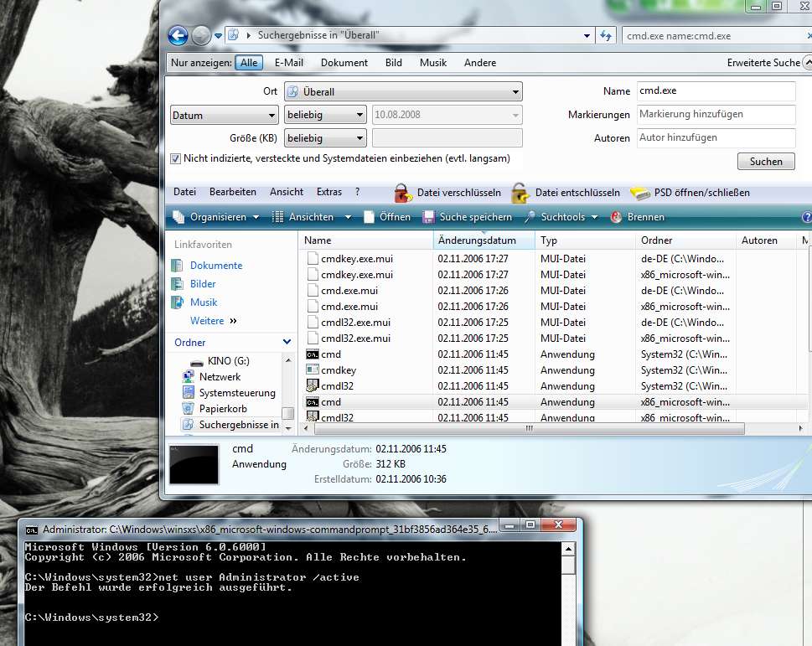The image size is (812, 646).
Task: Sort by the Ordner column header
Action: (x=685, y=240)
